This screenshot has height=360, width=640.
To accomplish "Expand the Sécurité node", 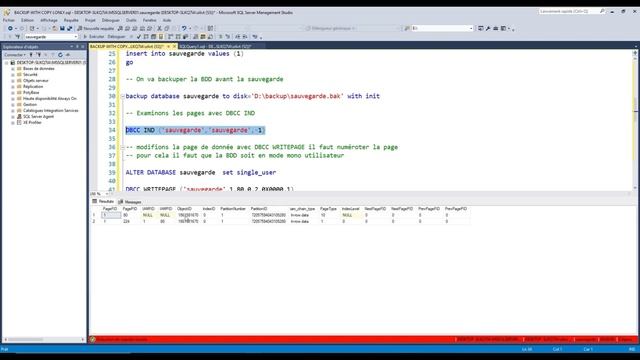I will pos(13,75).
